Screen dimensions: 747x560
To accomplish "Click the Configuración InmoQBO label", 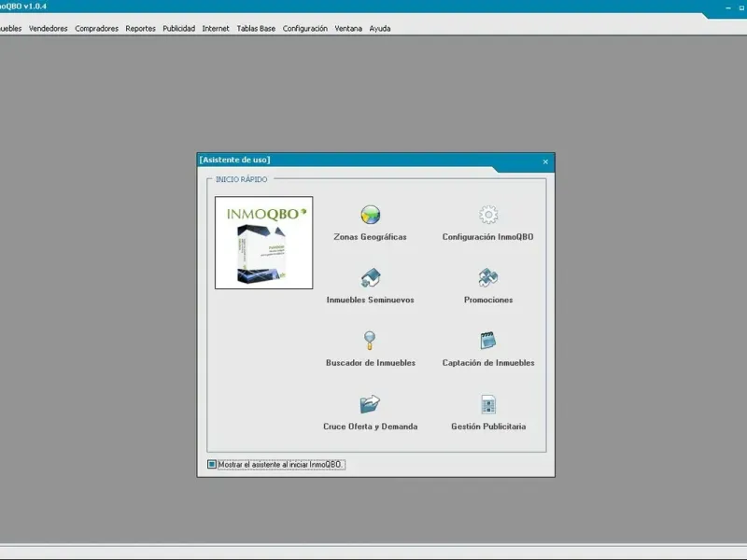I will [487, 237].
